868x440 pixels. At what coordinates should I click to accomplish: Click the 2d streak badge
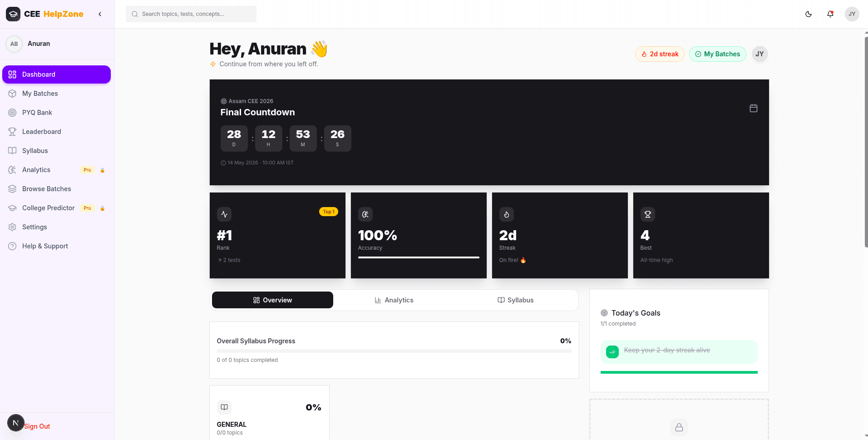pyautogui.click(x=660, y=54)
